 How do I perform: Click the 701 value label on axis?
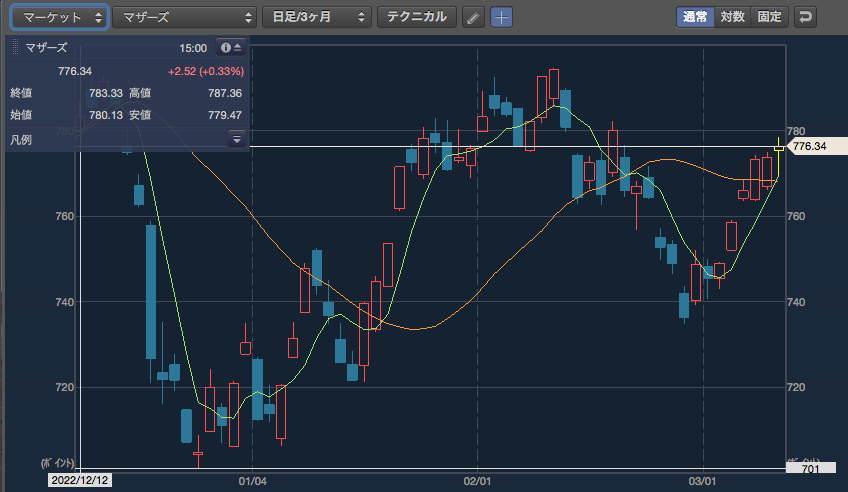(x=810, y=469)
